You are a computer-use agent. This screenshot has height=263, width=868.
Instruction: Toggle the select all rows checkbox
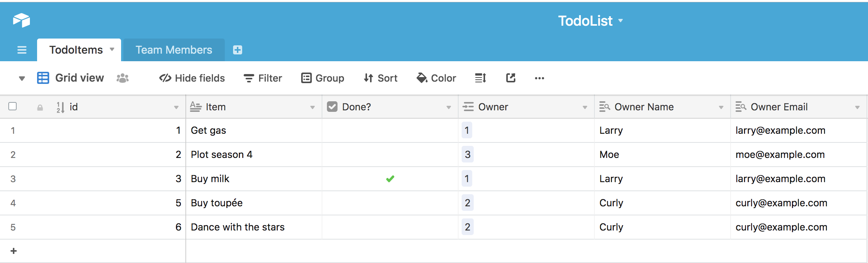pyautogui.click(x=12, y=107)
